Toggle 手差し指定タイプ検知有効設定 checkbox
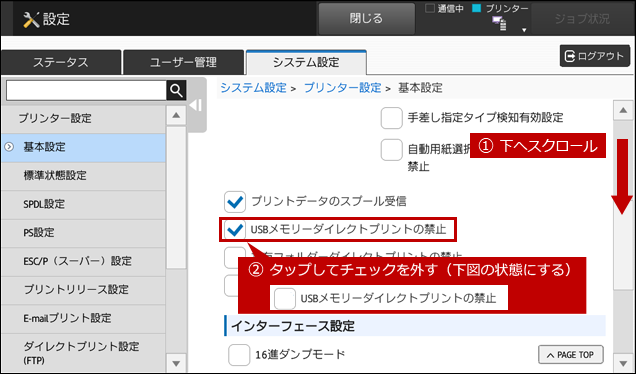Screen dimensions: 636x374 click(391, 118)
